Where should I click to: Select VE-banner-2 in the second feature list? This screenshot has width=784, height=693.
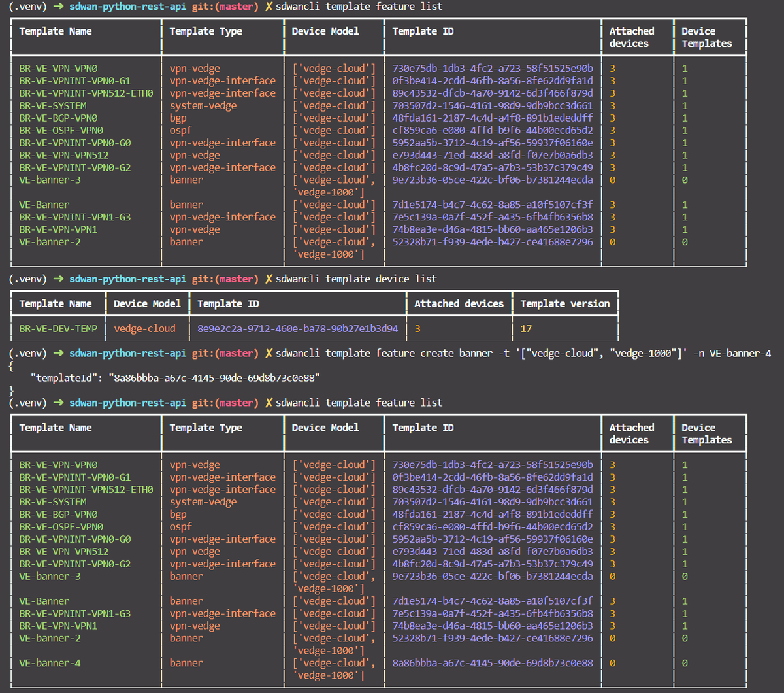(x=50, y=637)
